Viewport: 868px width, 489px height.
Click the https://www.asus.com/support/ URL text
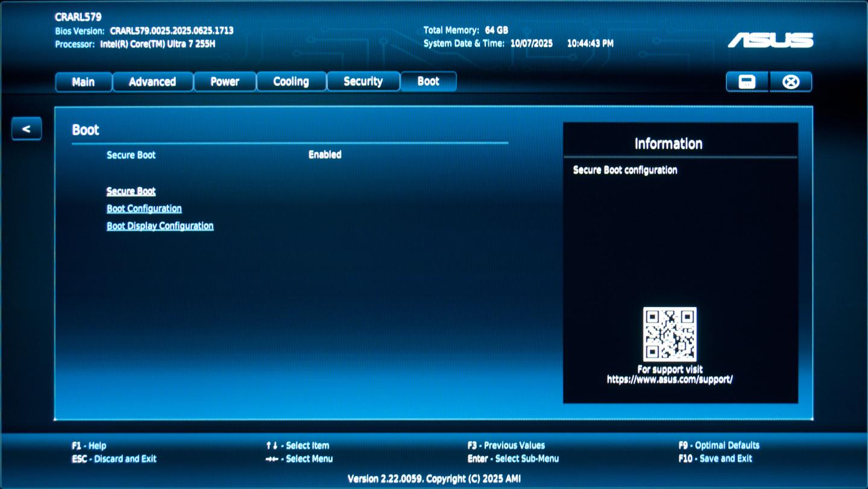click(670, 379)
